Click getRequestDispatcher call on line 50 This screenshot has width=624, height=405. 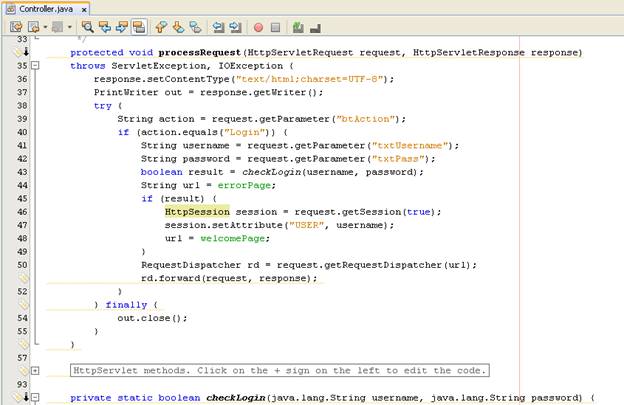383,265
